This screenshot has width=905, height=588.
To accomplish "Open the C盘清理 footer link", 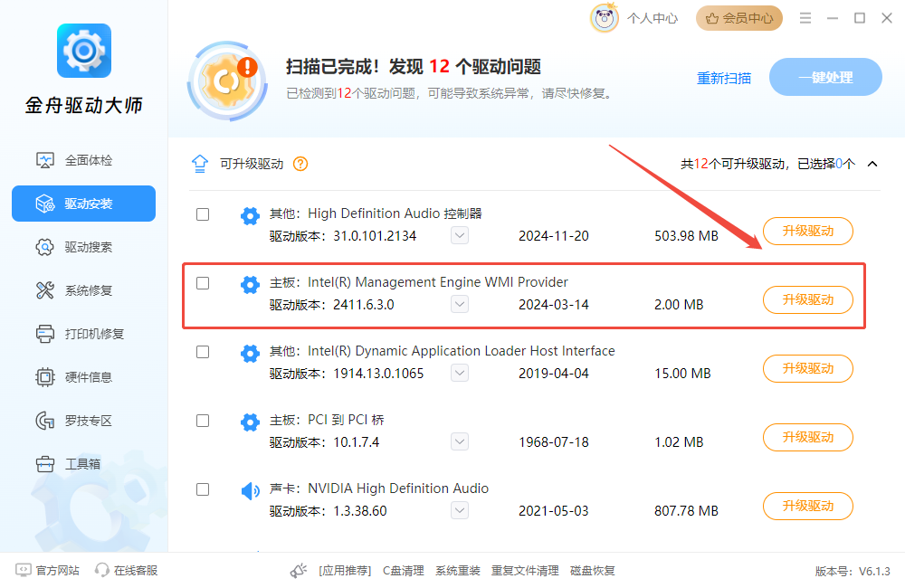I will coord(404,571).
